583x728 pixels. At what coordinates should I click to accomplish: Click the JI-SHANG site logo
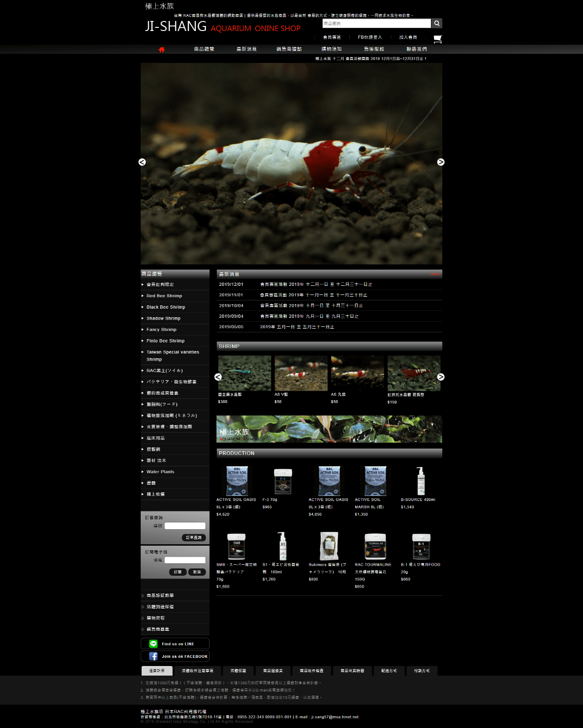(223, 26)
